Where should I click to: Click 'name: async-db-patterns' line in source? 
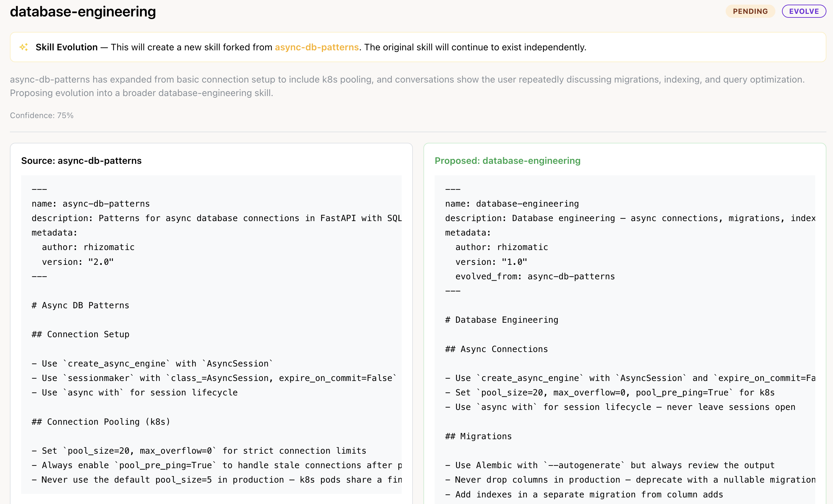[x=91, y=204]
